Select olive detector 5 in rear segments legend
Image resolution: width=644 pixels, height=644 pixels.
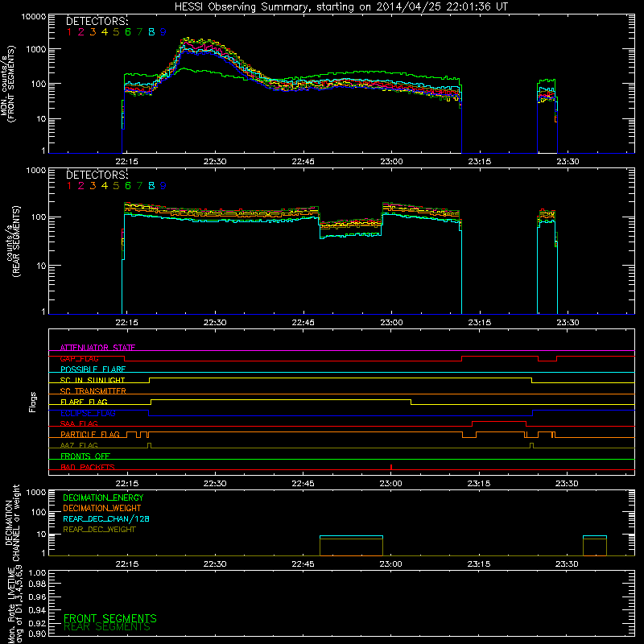[116, 186]
